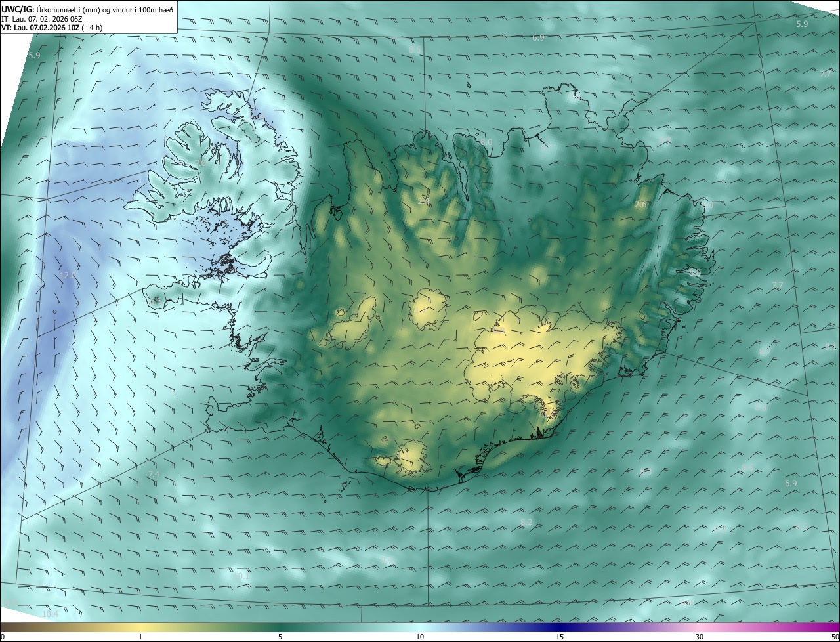
Task: Click the map value '2.4' in north Iceland
Action: (x=424, y=201)
